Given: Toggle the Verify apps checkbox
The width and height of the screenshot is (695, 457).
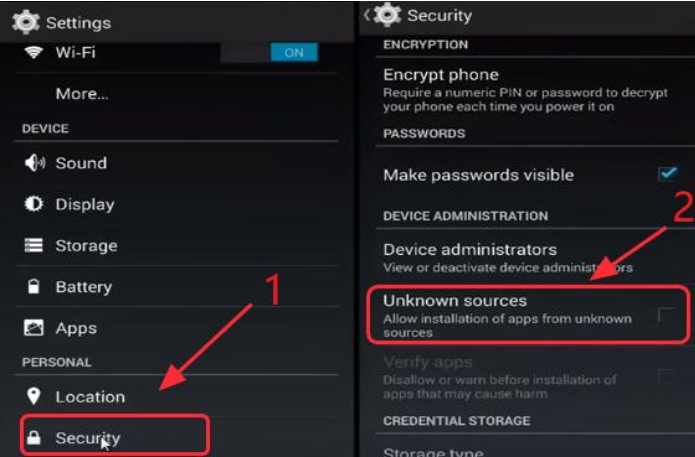Looking at the screenshot, I should pos(666,376).
